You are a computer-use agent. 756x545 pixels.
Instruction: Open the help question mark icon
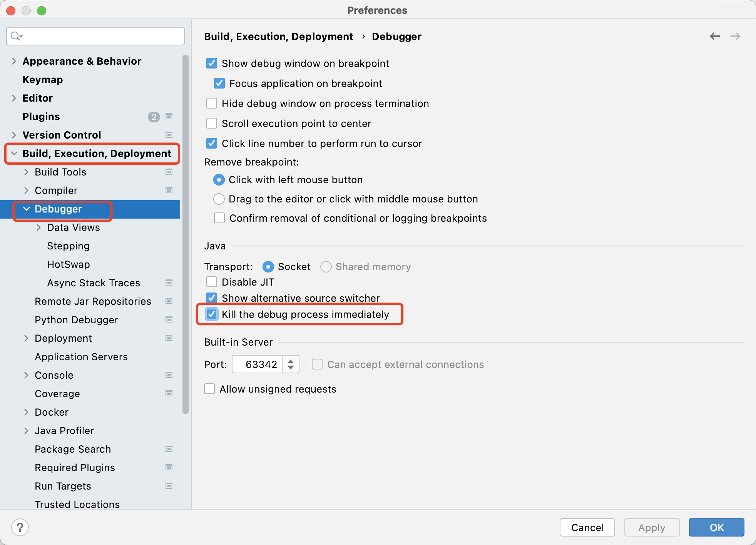tap(20, 527)
